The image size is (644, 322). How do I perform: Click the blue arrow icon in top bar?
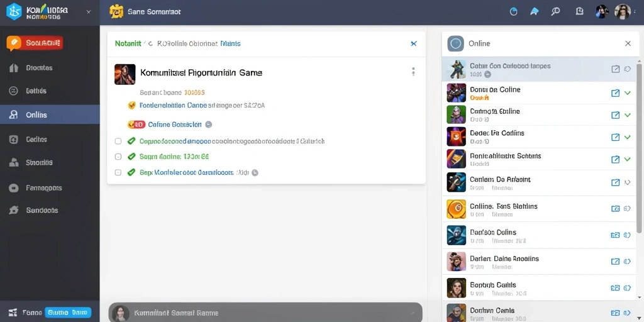coord(535,11)
